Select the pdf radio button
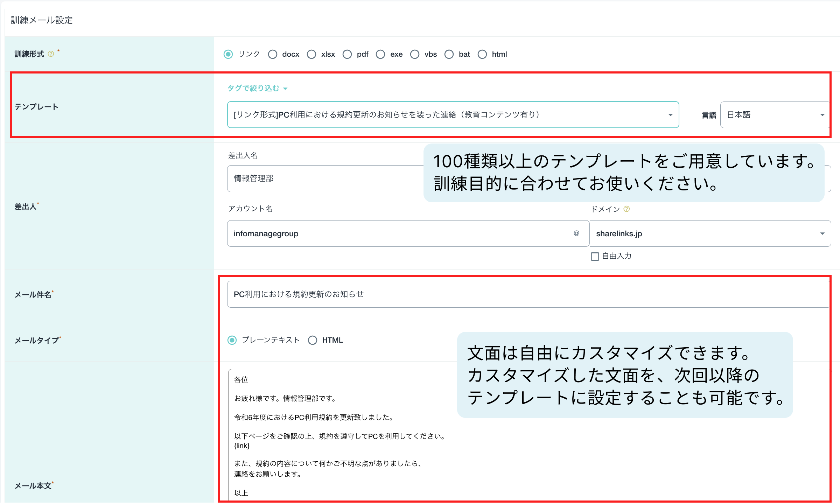The image size is (840, 504). (347, 54)
